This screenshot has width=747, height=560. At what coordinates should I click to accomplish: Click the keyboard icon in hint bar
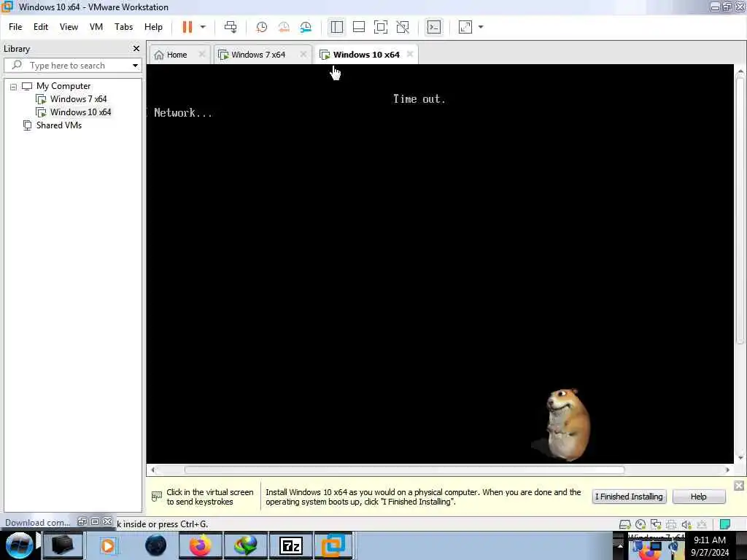tap(156, 497)
